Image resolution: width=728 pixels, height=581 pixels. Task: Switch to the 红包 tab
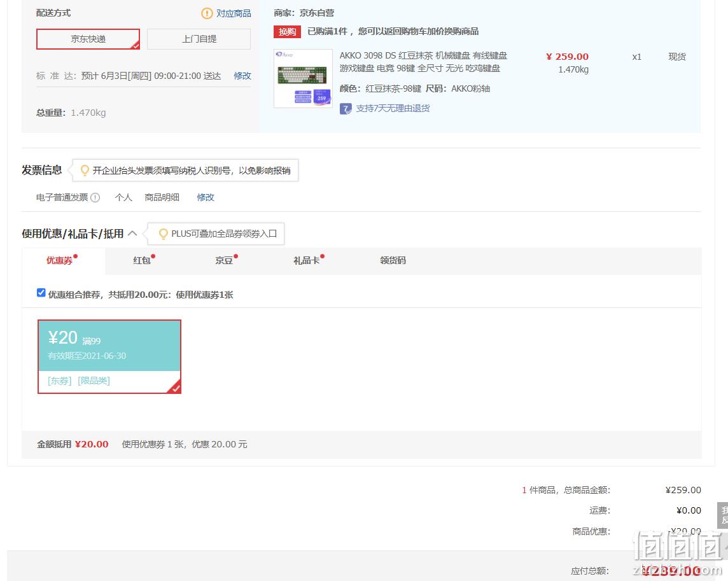point(142,260)
